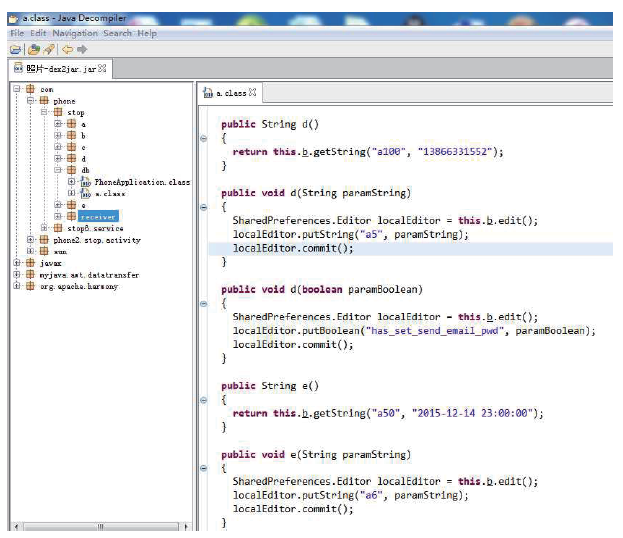Click the Open Type toolbar icon
Viewport: 623px width, 538px height.
coord(33,49)
